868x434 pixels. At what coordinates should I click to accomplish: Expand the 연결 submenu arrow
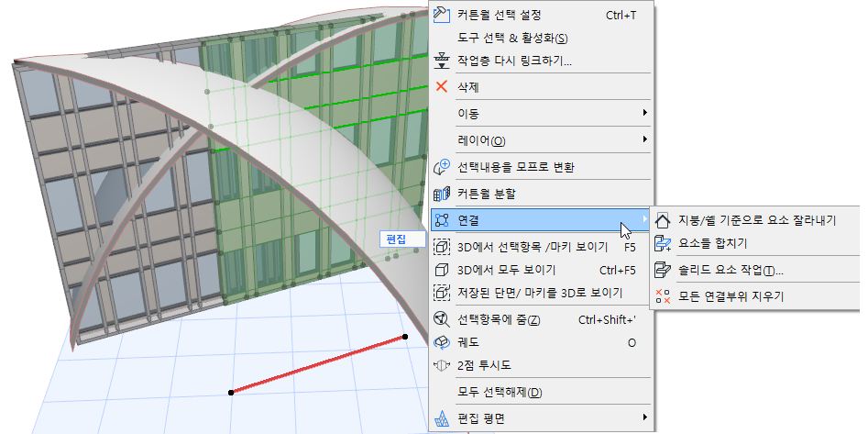(645, 219)
